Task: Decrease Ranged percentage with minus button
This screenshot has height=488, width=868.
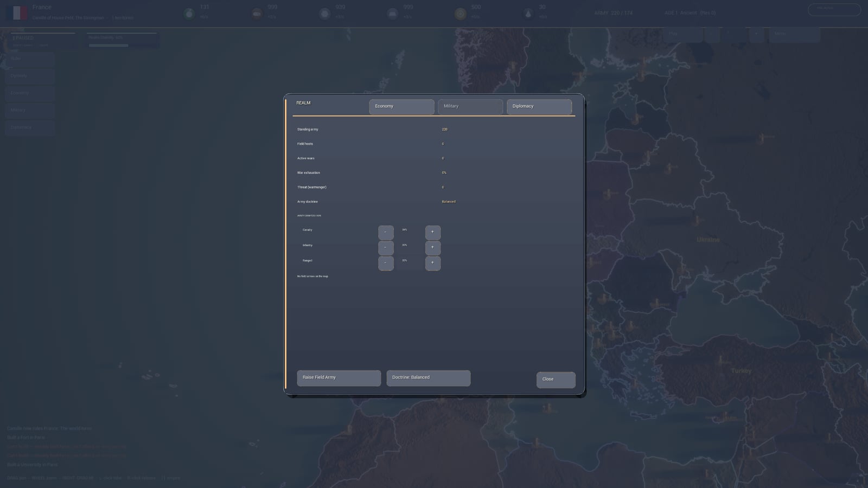Action: tap(386, 263)
